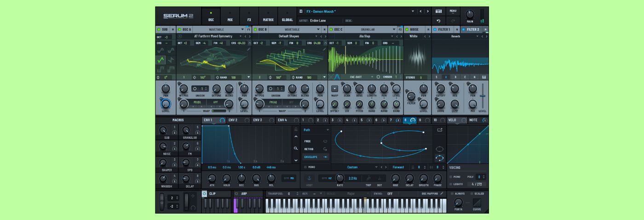Image resolution: width=644 pixels, height=220 pixels.
Task: Click the TRANSPOSE value field
Action: pyautogui.click(x=289, y=194)
